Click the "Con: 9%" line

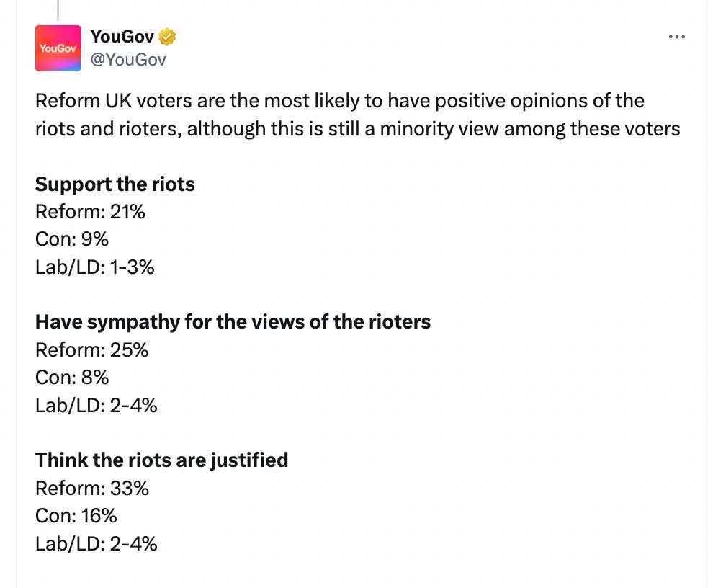(x=72, y=239)
